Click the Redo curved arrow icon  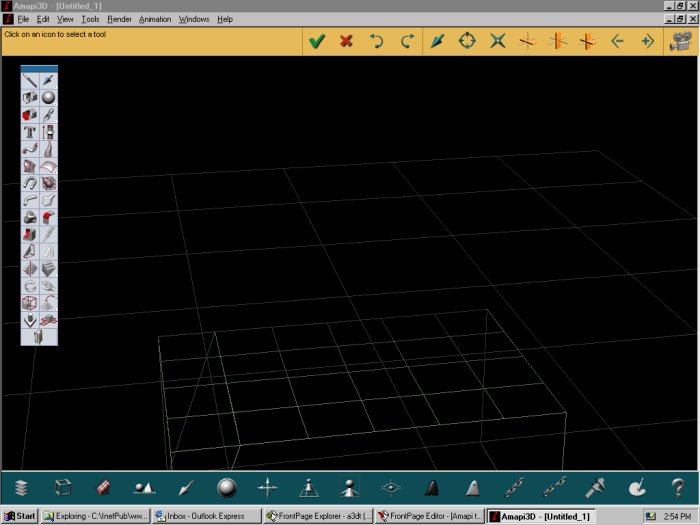tap(407, 41)
